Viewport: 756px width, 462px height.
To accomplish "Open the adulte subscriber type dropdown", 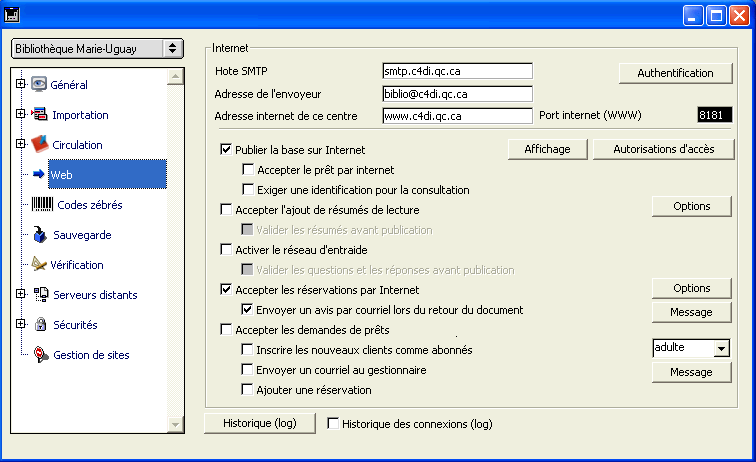I will pos(721,349).
